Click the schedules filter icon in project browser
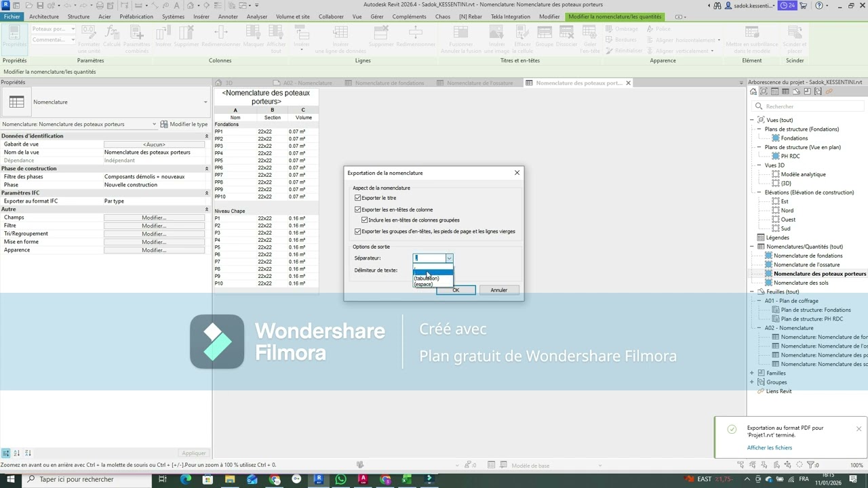 click(x=785, y=91)
